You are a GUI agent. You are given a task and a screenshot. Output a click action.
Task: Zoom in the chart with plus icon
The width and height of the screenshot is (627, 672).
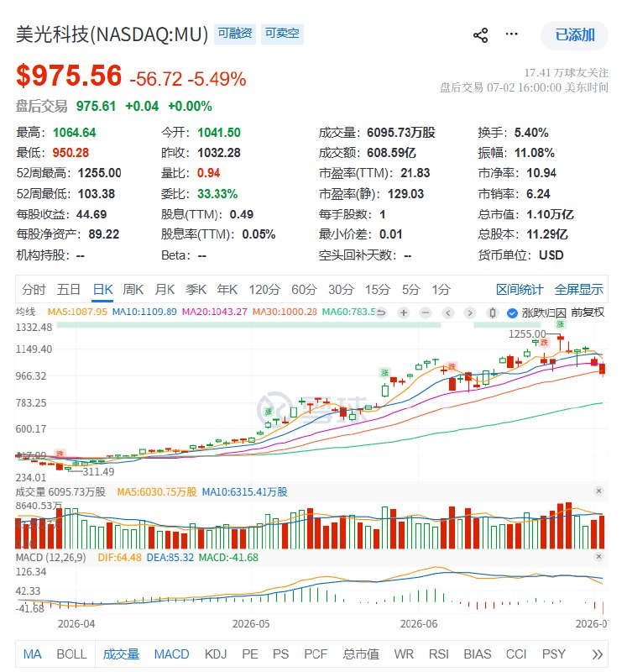coord(404,312)
